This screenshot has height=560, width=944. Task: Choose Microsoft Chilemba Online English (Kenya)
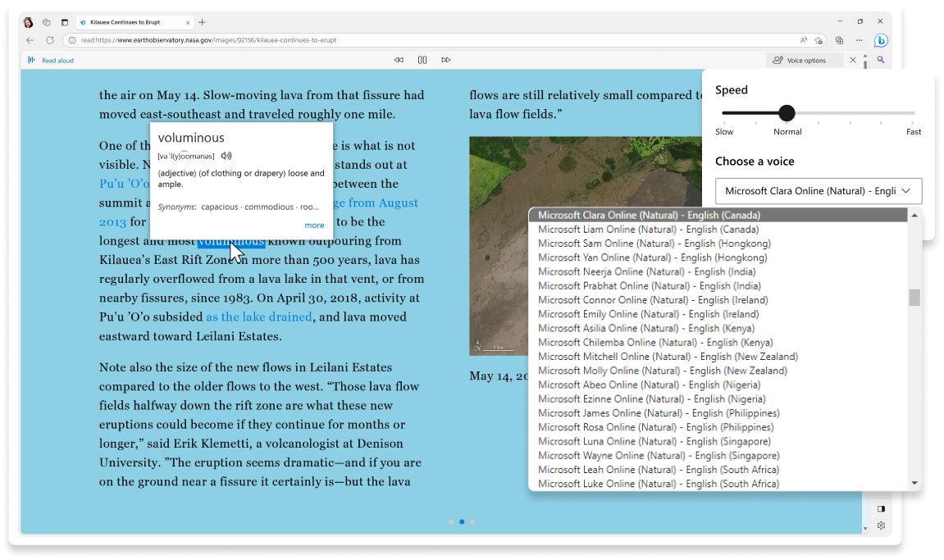click(x=718, y=343)
